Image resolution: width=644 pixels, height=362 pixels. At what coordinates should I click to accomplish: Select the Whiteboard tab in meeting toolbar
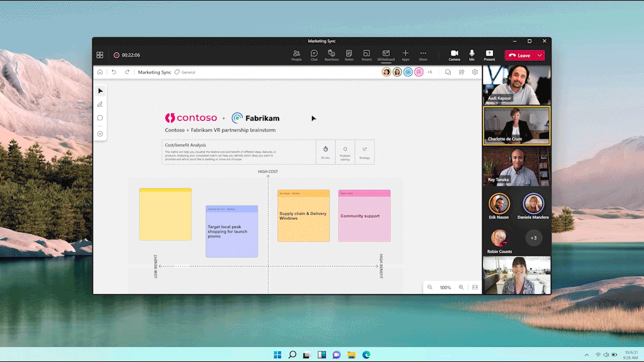tap(386, 55)
